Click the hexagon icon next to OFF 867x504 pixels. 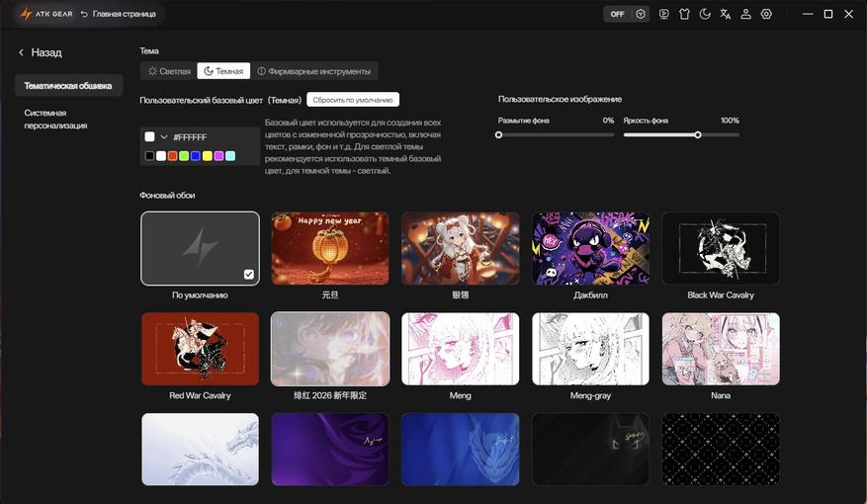641,14
